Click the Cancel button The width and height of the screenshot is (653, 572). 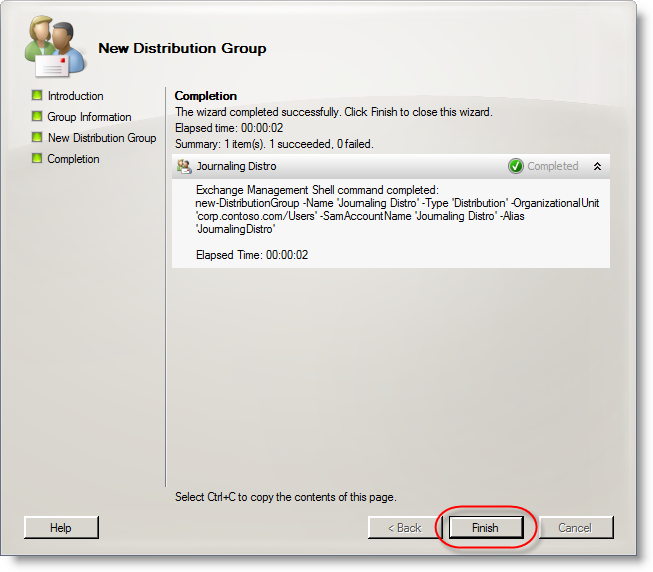576,527
